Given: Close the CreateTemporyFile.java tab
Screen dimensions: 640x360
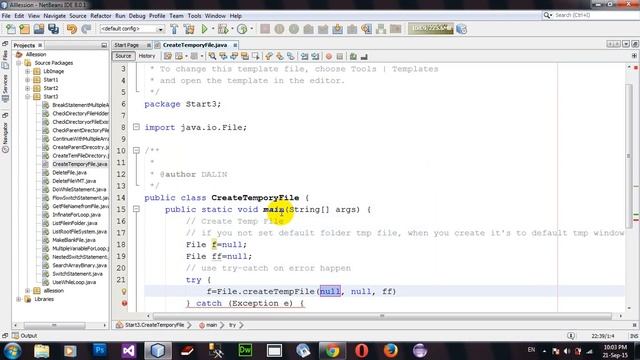Looking at the screenshot, I should click(235, 45).
